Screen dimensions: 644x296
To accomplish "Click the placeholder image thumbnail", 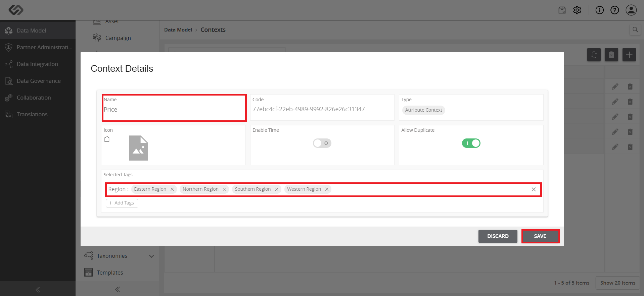I will 138,148.
